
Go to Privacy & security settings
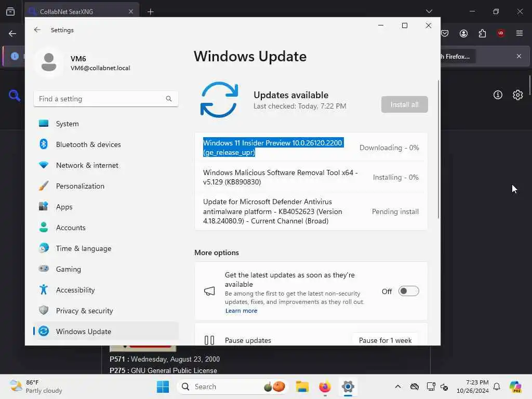click(106, 311)
